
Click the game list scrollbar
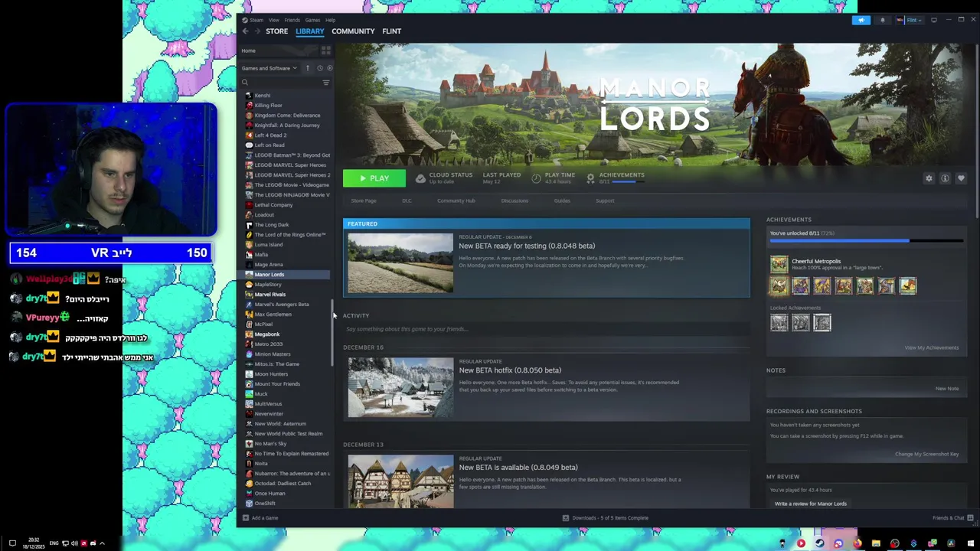(332, 333)
